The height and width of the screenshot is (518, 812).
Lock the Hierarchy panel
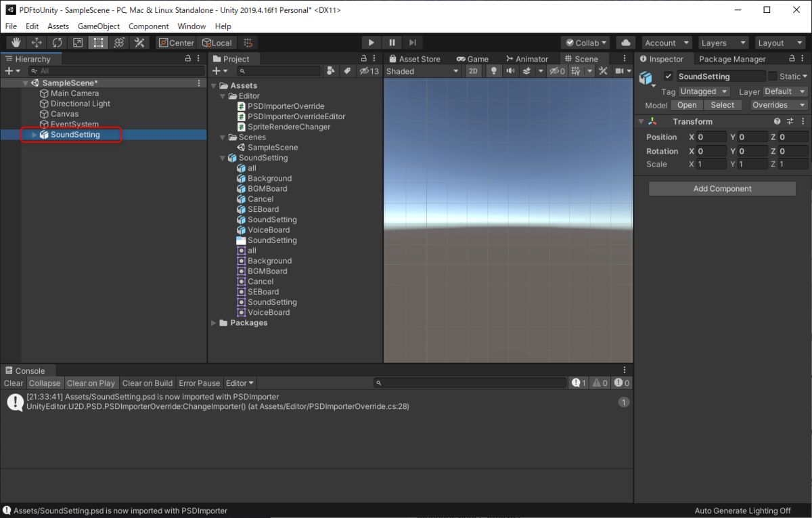188,59
